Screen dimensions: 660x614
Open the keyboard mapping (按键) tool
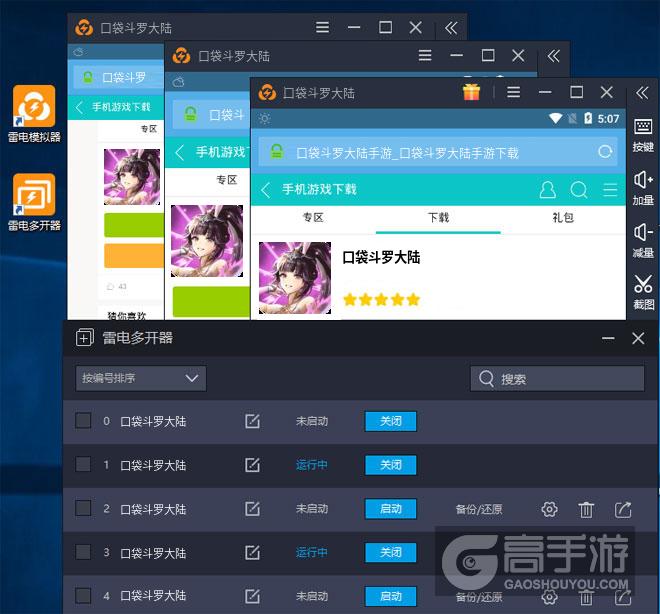click(643, 133)
